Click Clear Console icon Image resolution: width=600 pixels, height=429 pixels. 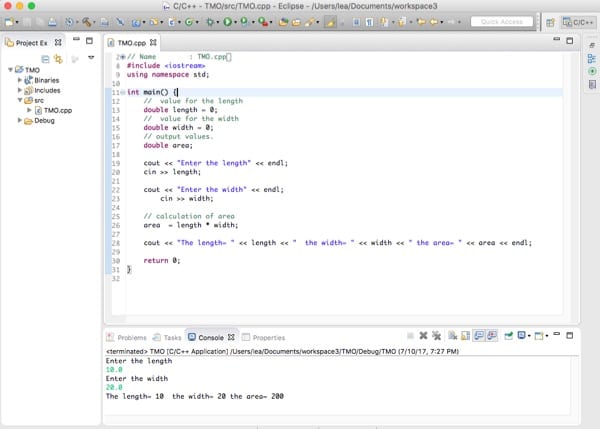coord(453,336)
